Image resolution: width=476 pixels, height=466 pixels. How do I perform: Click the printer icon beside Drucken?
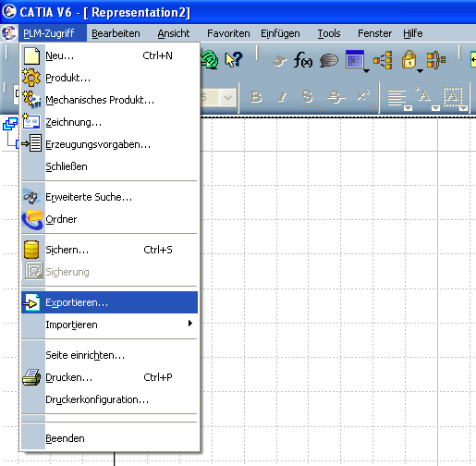(x=31, y=377)
